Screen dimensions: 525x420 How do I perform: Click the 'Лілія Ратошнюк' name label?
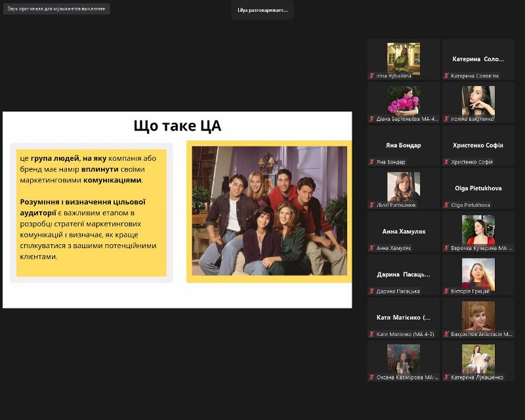396,205
